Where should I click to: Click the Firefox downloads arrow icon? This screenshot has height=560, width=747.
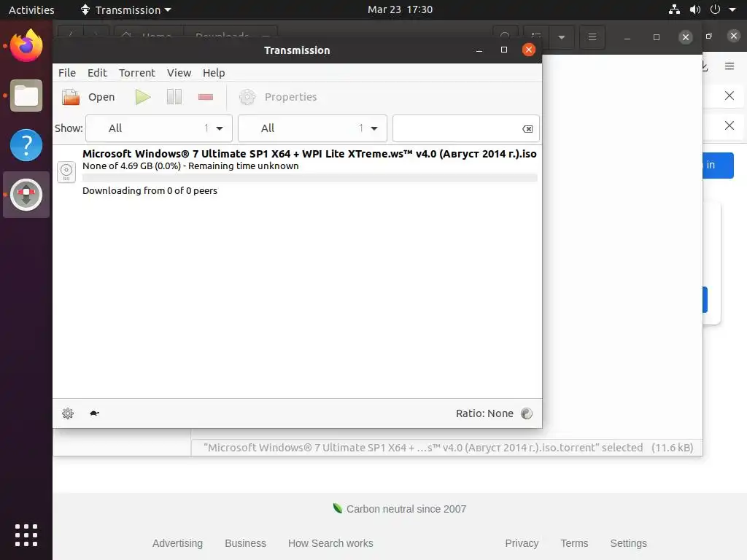705,66
